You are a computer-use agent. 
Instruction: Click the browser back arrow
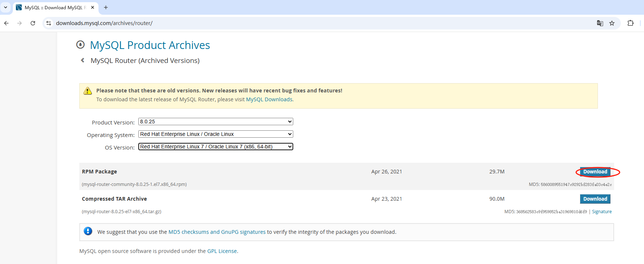point(6,23)
